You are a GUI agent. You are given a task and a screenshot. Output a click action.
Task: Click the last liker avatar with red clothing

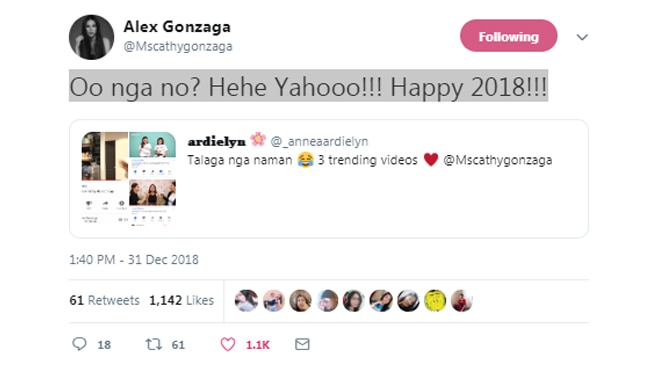pyautogui.click(x=462, y=301)
